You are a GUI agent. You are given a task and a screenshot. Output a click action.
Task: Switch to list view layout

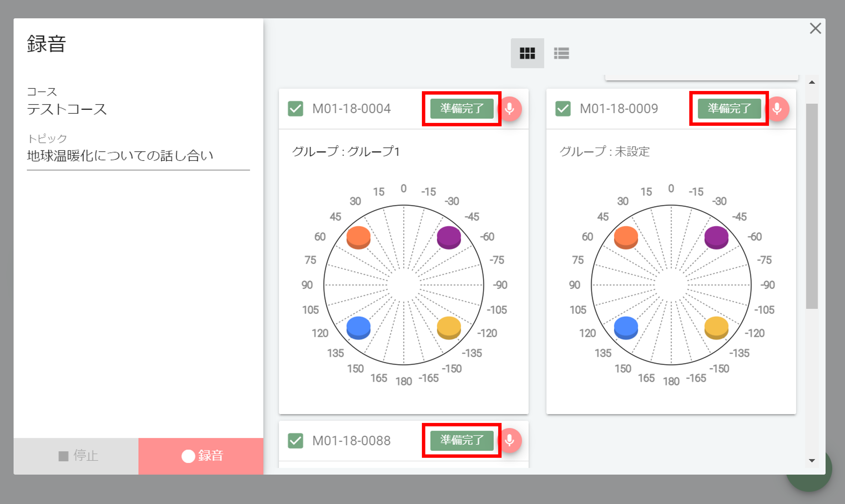tap(561, 53)
